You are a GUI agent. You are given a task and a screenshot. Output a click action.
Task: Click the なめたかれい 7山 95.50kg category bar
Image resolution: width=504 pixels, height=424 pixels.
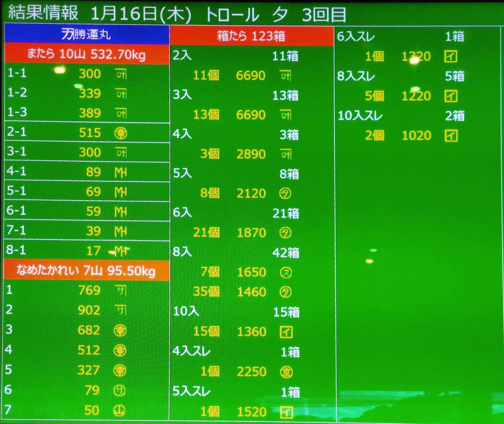tap(87, 270)
